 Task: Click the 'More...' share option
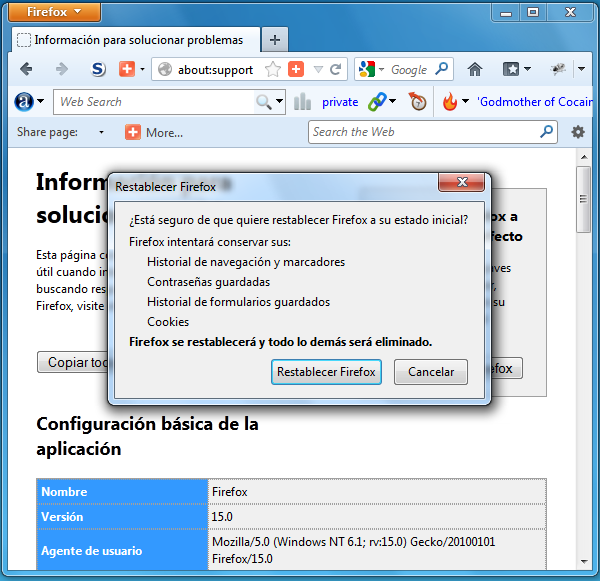coord(165,133)
